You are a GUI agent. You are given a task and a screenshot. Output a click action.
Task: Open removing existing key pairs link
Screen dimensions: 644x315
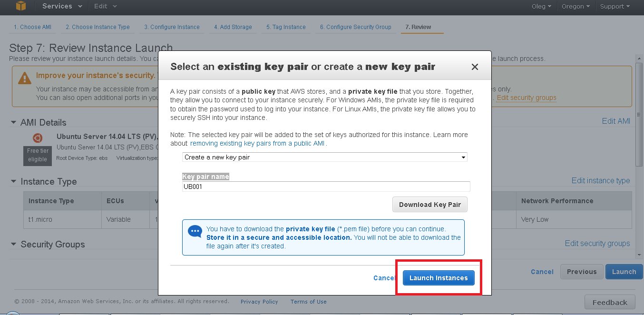pyautogui.click(x=258, y=143)
